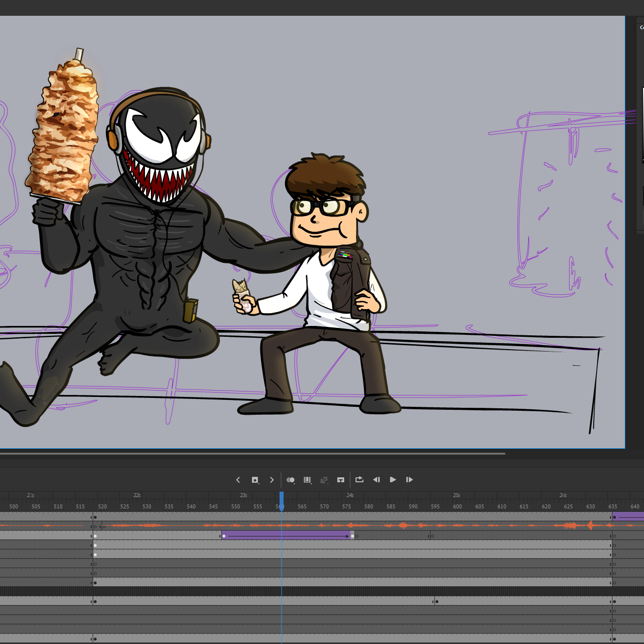Click the Create Tween icon
Viewport: 644px width, 644px height.
(x=324, y=480)
